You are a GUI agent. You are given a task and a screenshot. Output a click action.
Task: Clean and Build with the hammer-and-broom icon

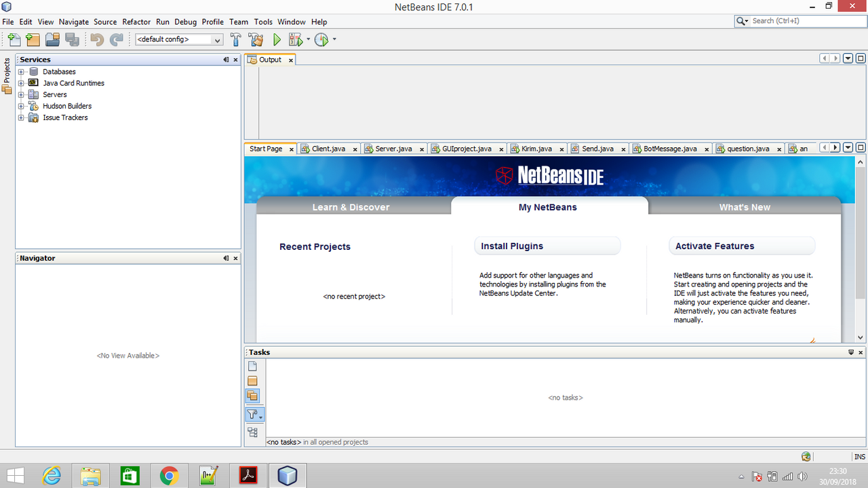256,39
